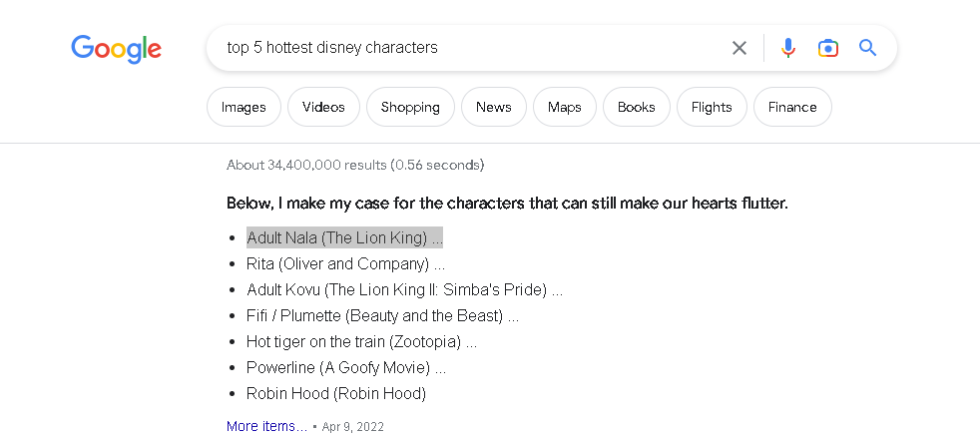Switch to Videos results
Image resolution: width=980 pixels, height=438 pixels.
click(x=323, y=107)
